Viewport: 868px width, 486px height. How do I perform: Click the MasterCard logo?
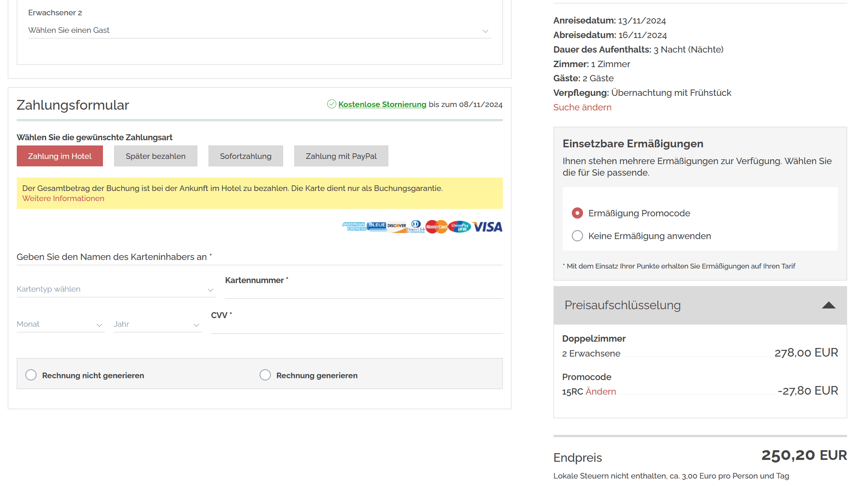[x=436, y=226]
